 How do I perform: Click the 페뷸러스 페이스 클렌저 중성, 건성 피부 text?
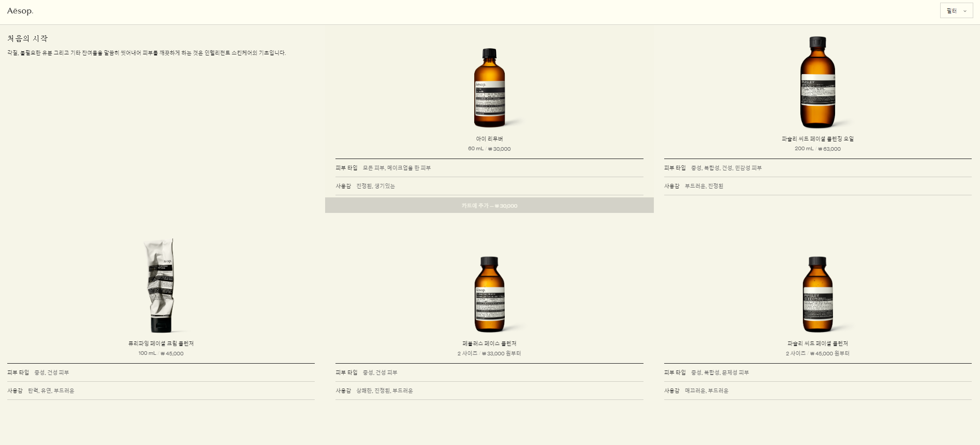(x=380, y=372)
